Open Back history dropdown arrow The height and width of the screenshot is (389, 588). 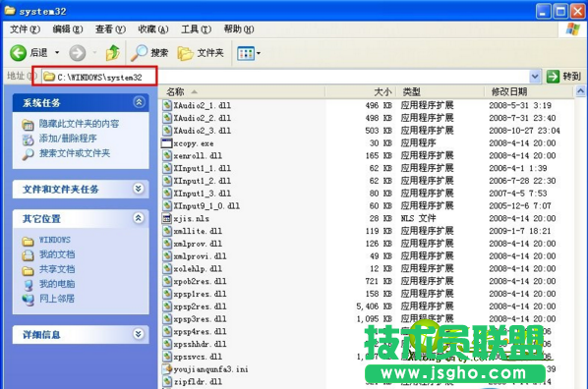click(57, 52)
